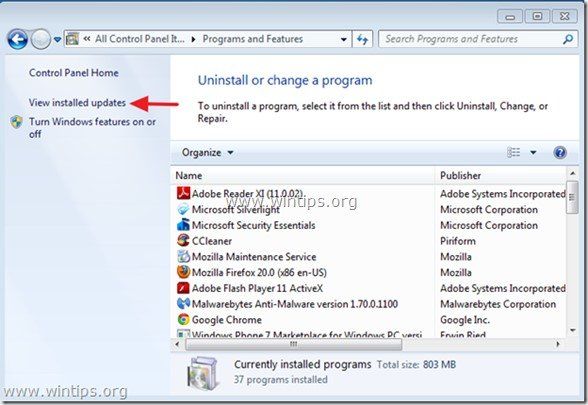
Task: Click the view layout icon in toolbar
Action: (513, 153)
